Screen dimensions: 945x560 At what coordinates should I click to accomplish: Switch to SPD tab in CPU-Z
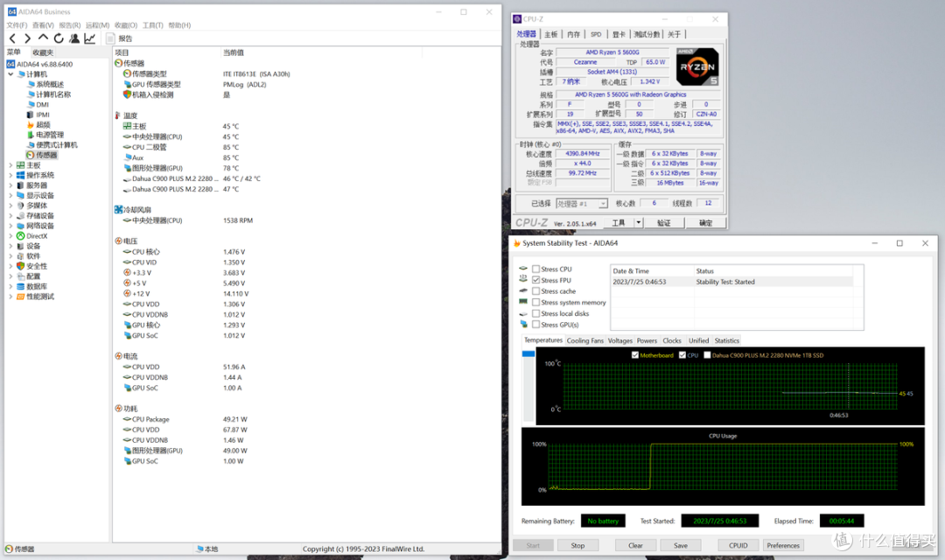[596, 34]
